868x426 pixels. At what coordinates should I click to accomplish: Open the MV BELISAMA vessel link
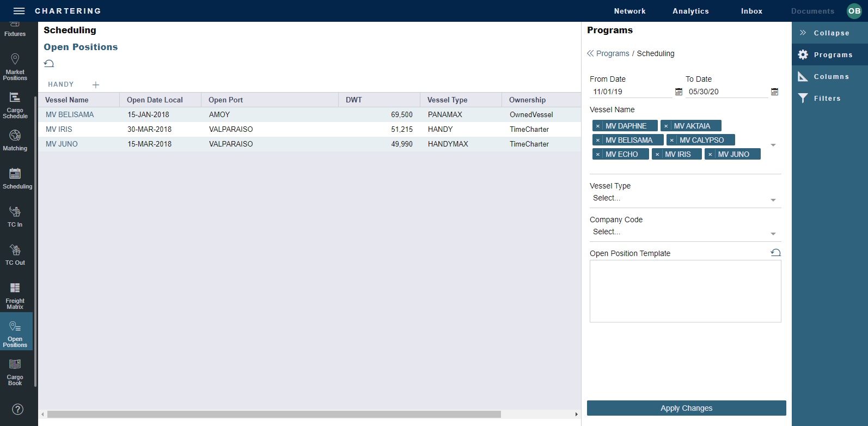(70, 114)
